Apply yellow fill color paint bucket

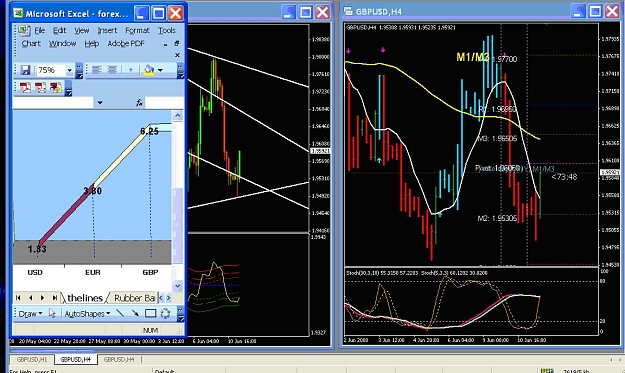point(149,70)
